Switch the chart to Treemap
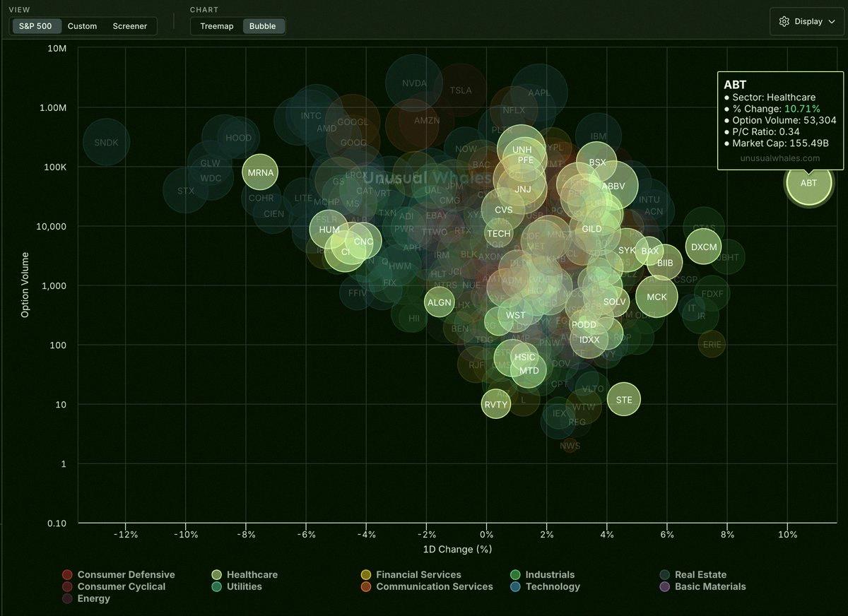 (217, 26)
